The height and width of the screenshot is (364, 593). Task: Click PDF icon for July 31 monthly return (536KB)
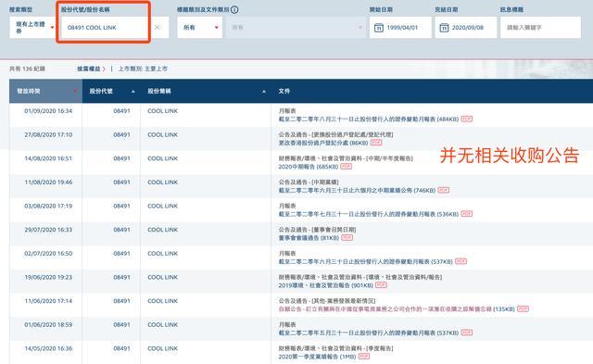[x=467, y=214]
